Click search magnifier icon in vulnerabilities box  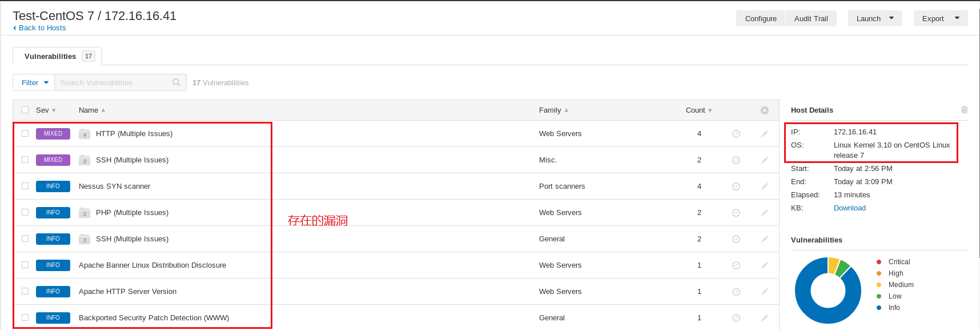pos(176,82)
